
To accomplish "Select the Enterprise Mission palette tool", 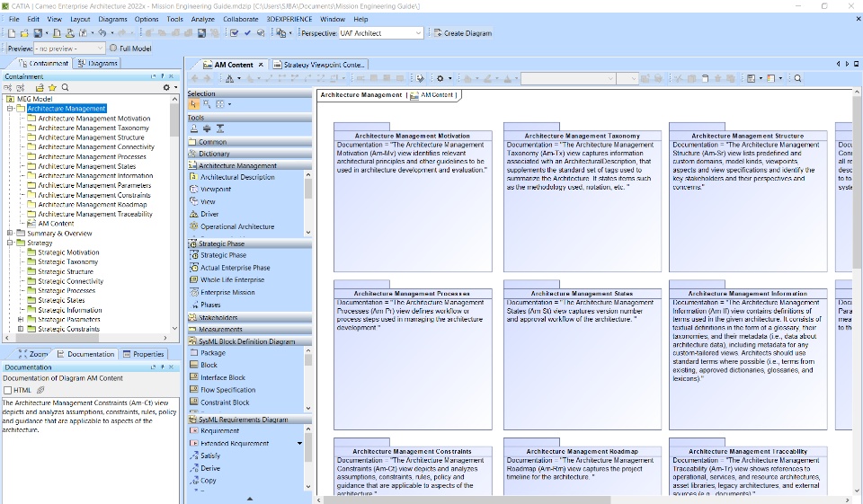I will 227,293.
